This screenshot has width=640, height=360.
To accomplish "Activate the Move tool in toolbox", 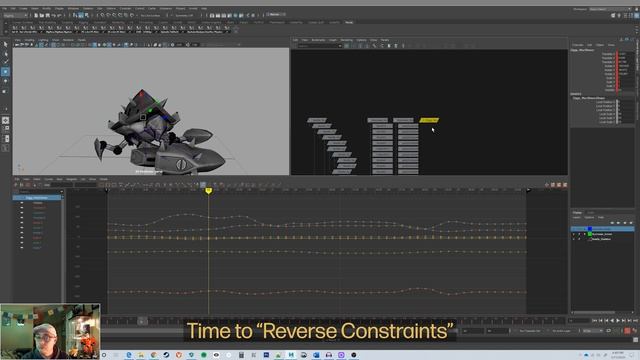I will (x=5, y=72).
